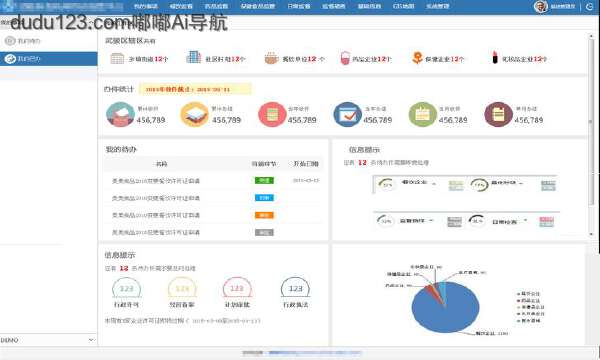Open the GIS地图 menu item
Screen dimensions: 600x360
[403, 7]
